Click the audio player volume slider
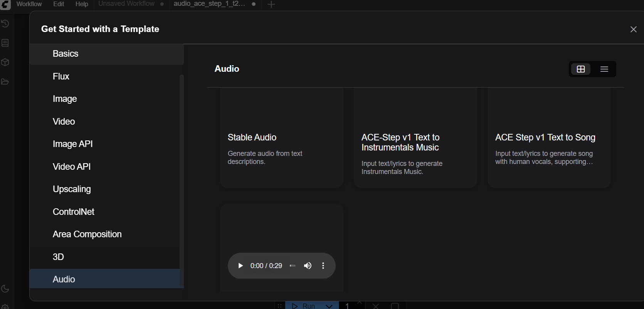 click(293, 266)
